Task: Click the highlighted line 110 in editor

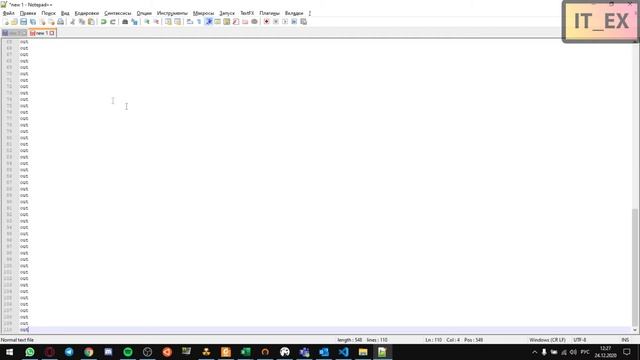Action: tap(324, 329)
